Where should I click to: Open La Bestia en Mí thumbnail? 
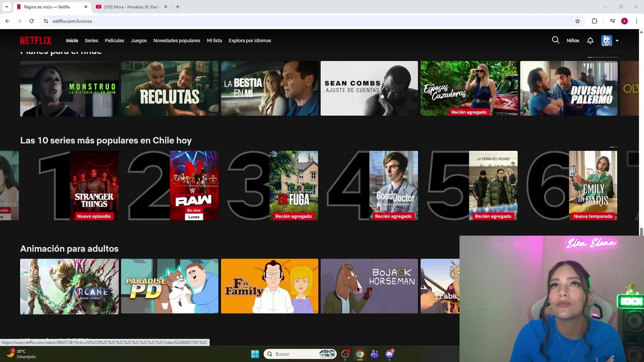coord(270,88)
